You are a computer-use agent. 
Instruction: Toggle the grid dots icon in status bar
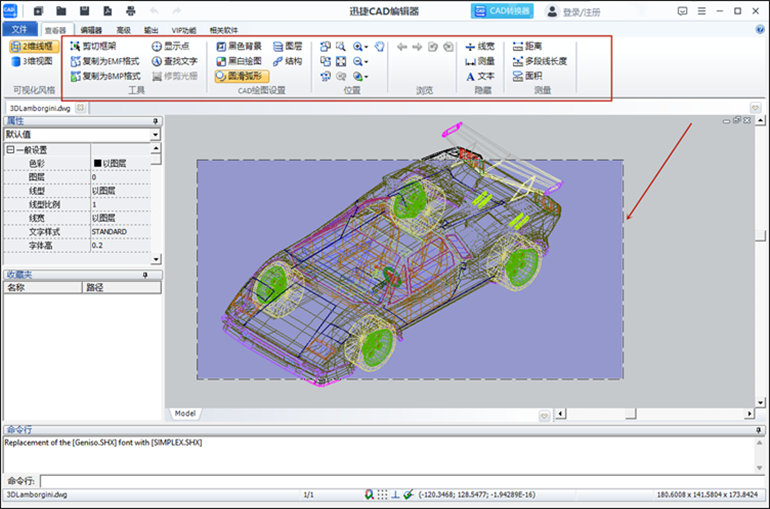pos(382,495)
